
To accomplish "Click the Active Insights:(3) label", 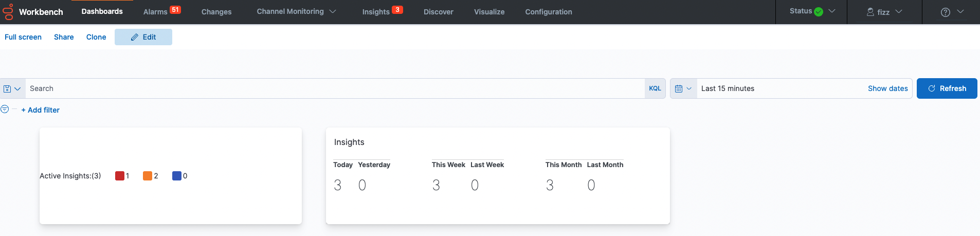I will coord(70,176).
